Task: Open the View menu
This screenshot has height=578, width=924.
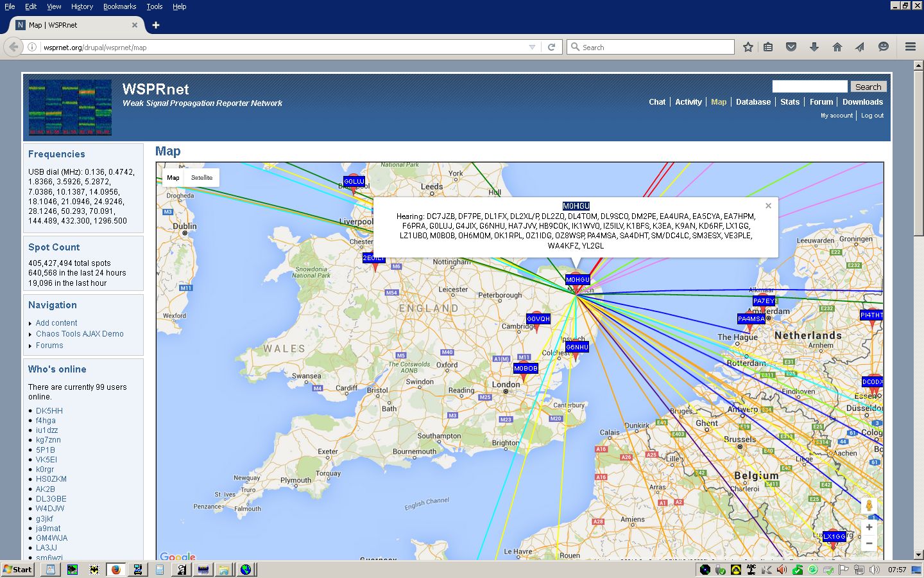Action: pos(54,6)
